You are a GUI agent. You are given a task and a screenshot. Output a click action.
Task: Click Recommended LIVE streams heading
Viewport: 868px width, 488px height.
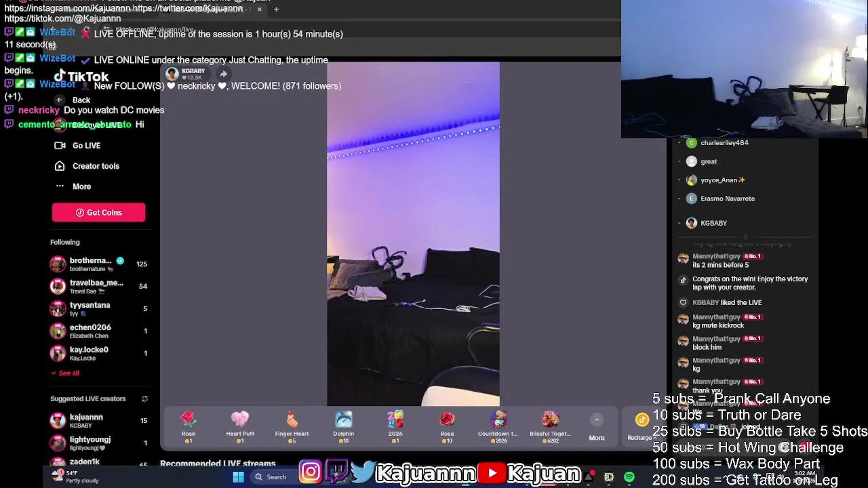click(x=218, y=464)
